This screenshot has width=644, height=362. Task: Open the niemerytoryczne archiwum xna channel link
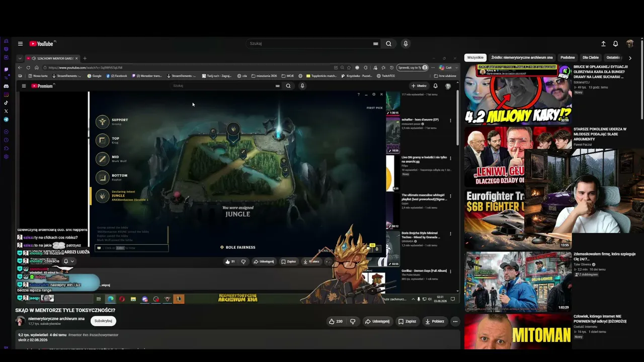[56, 319]
